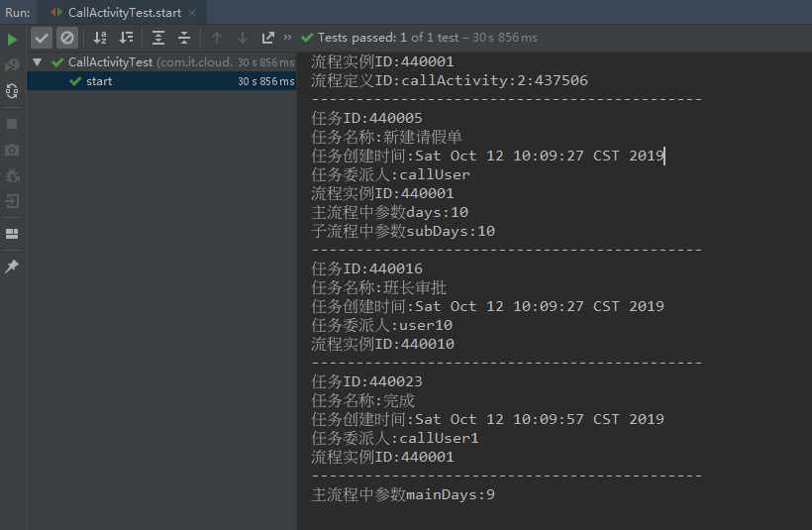This screenshot has width=812, height=530.
Task: Collapse all test nodes
Action: pyautogui.click(x=184, y=38)
